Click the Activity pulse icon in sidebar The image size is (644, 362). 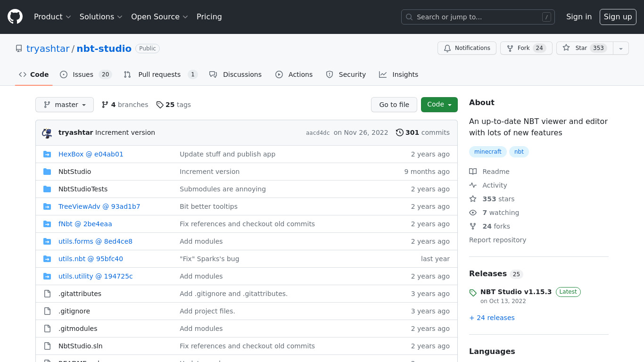tap(473, 185)
